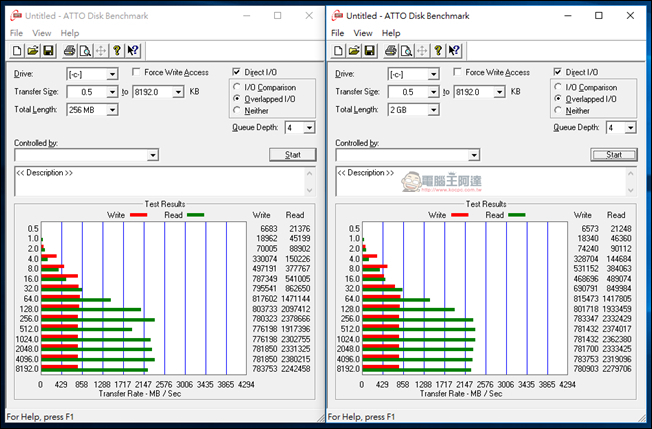Screen dimensions: 652x429
Task: Open File menu in left window
Action: [x=17, y=33]
